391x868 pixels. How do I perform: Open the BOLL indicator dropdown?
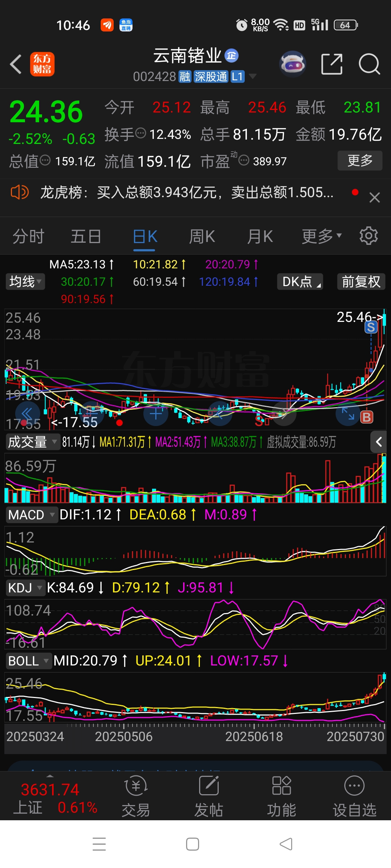(29, 661)
